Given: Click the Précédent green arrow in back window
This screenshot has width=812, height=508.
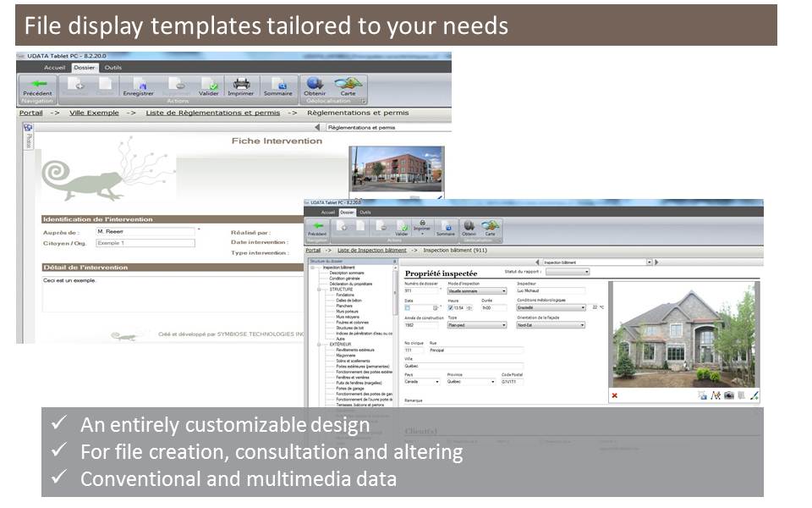Looking at the screenshot, I should 37,85.
